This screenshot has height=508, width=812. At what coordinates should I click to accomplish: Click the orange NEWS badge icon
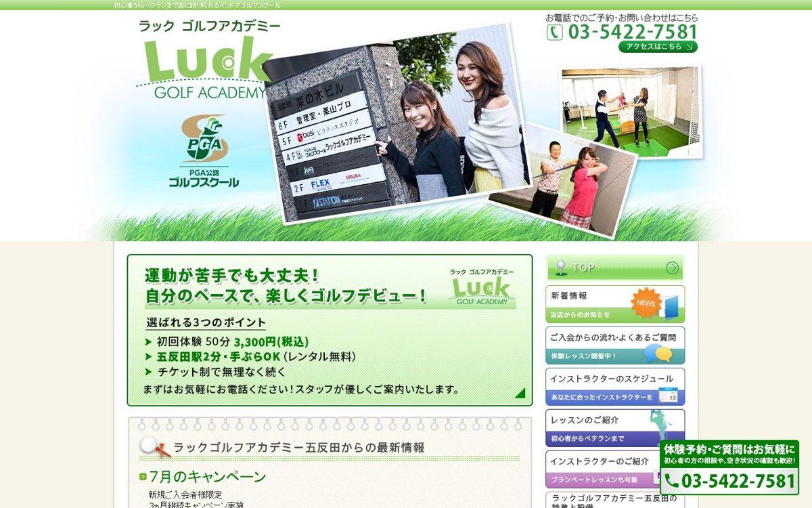(x=645, y=302)
